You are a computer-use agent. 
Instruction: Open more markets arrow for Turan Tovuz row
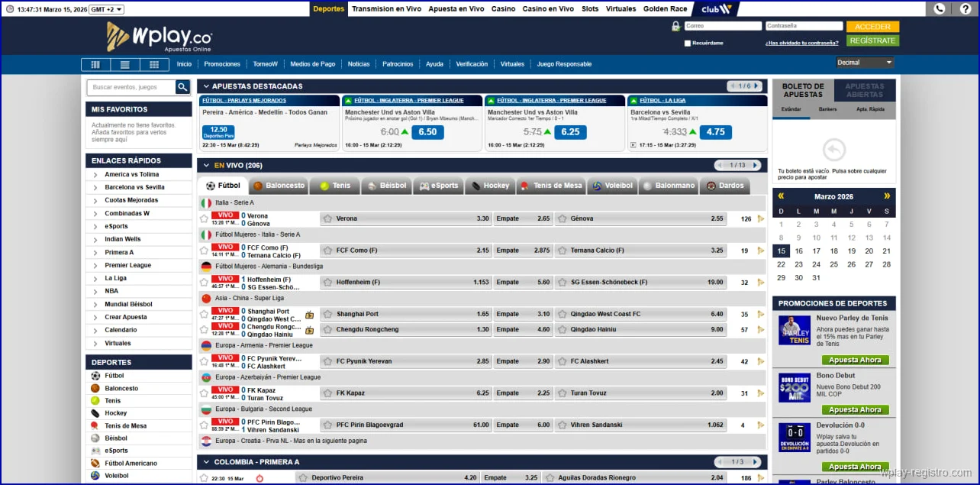[x=760, y=393]
